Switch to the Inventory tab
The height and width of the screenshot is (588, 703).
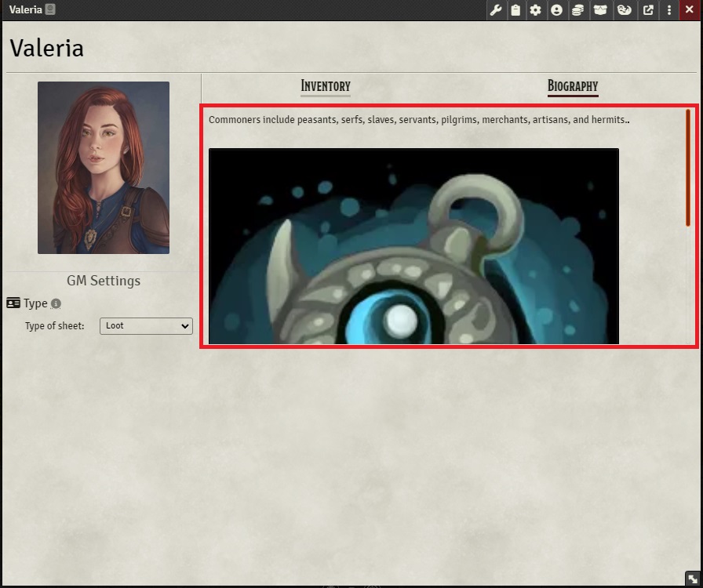325,86
